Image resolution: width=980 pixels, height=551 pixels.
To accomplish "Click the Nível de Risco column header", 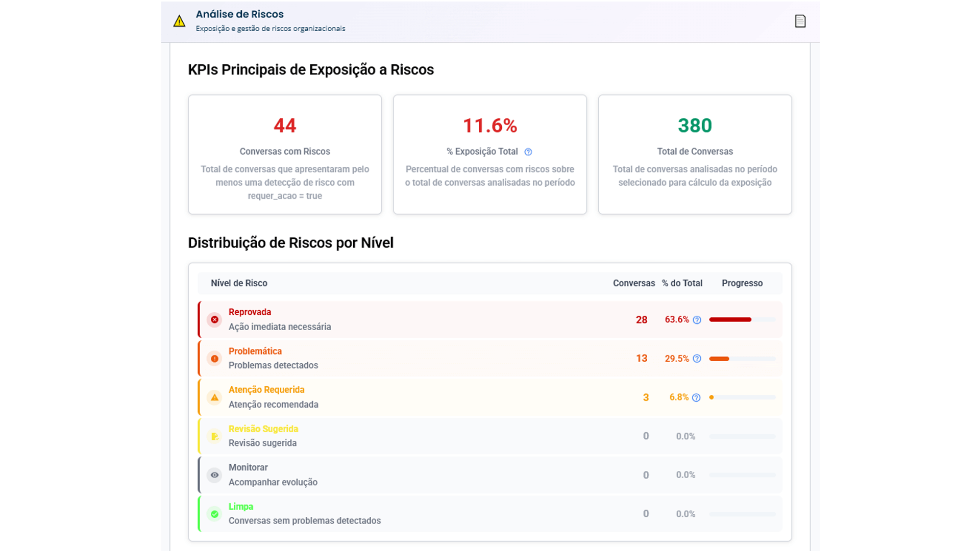I will (239, 283).
